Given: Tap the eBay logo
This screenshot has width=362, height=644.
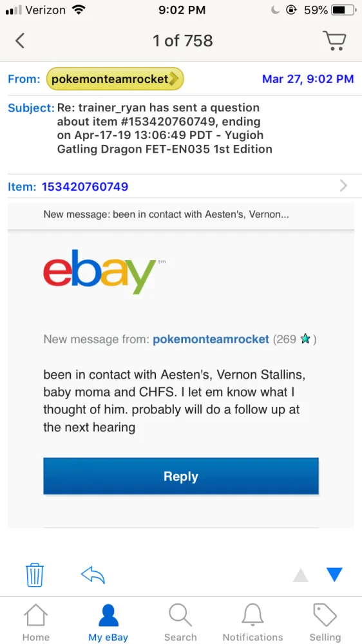Looking at the screenshot, I should pos(100,272).
